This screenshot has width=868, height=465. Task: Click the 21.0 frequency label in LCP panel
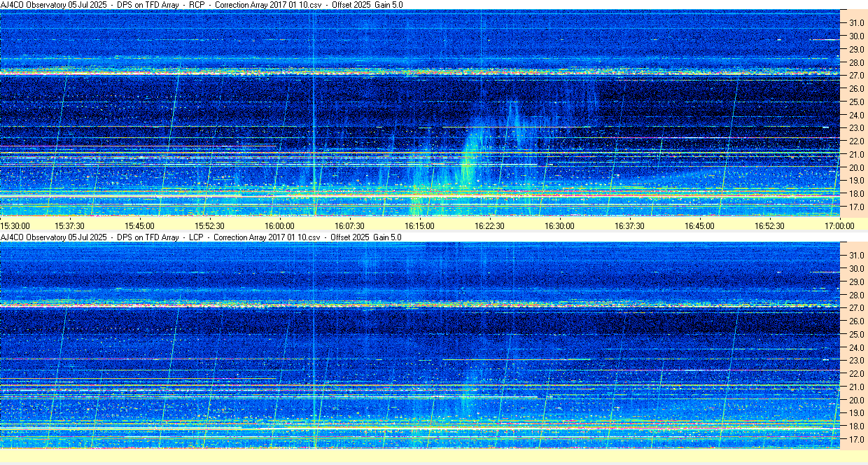coord(857,387)
